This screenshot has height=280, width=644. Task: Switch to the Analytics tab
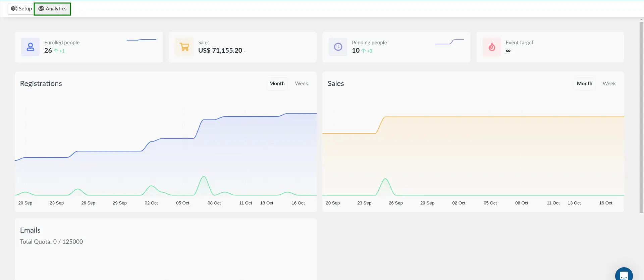pos(52,9)
